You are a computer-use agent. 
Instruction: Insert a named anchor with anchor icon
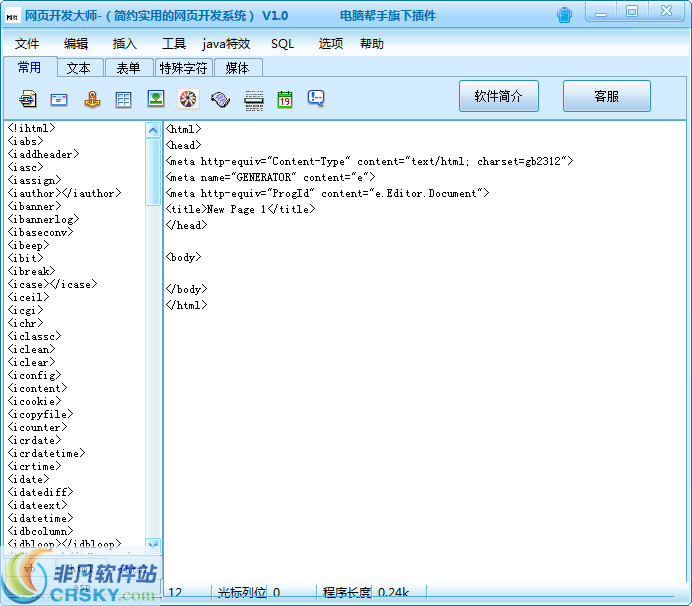92,99
